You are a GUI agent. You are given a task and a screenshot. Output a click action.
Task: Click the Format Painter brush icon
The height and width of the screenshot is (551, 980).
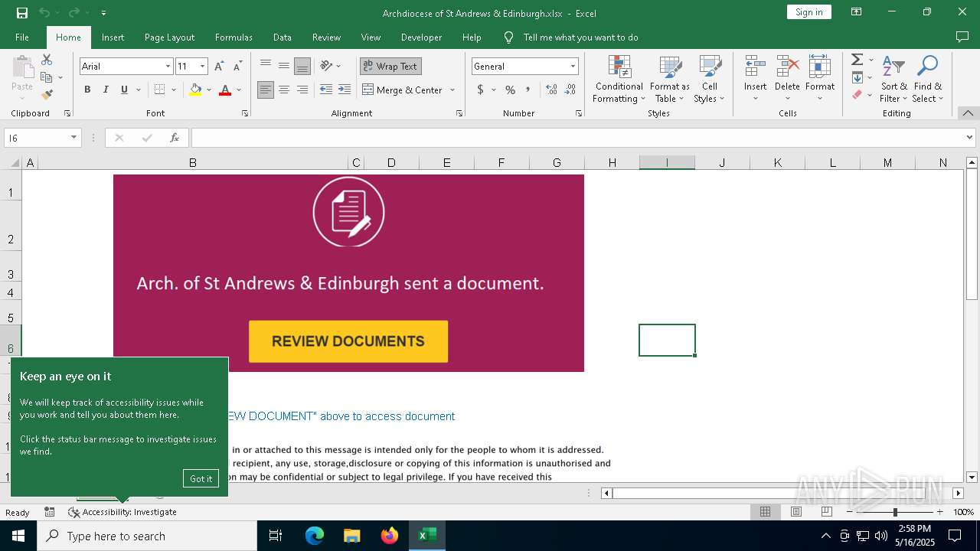47,95
